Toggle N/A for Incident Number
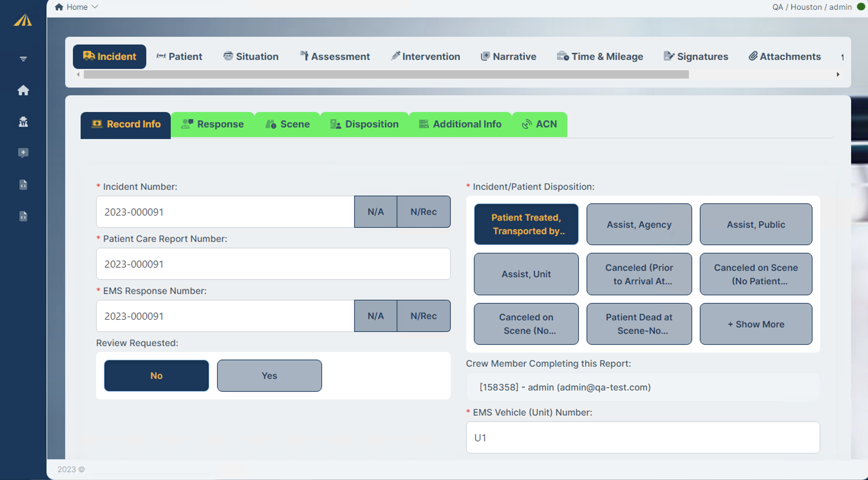The image size is (868, 480). (375, 212)
